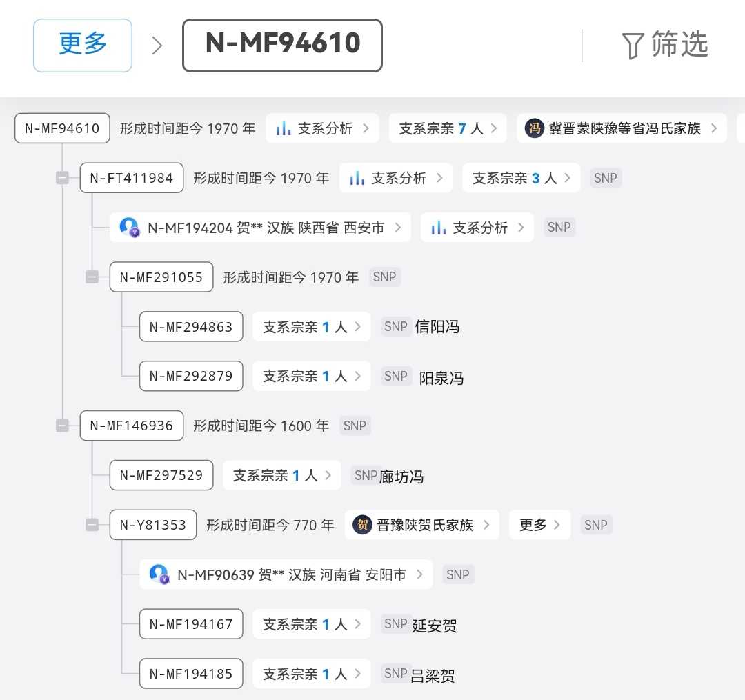Select the N-MF294863 tree node
Screen dimensions: 745x700
pos(191,327)
